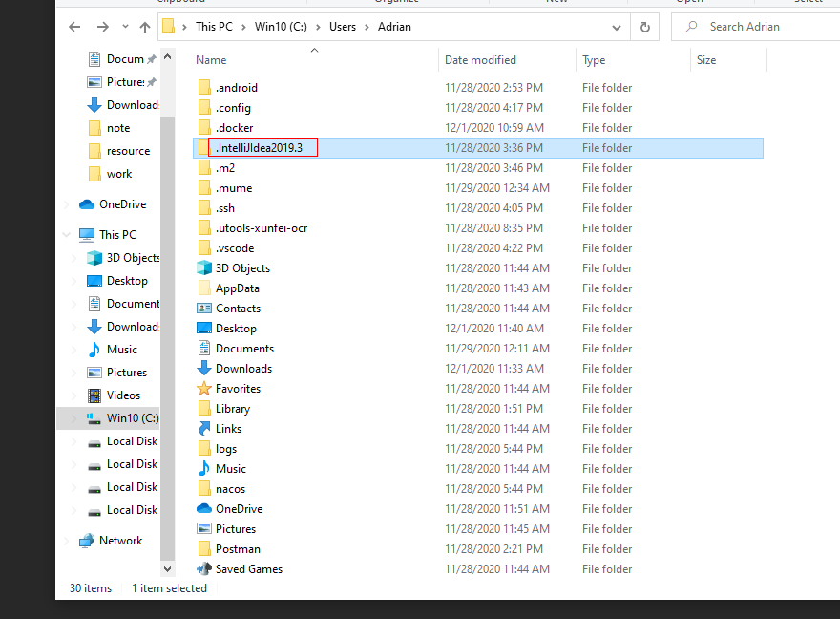The width and height of the screenshot is (840, 619).
Task: Select the AppData folder icon
Action: click(204, 288)
